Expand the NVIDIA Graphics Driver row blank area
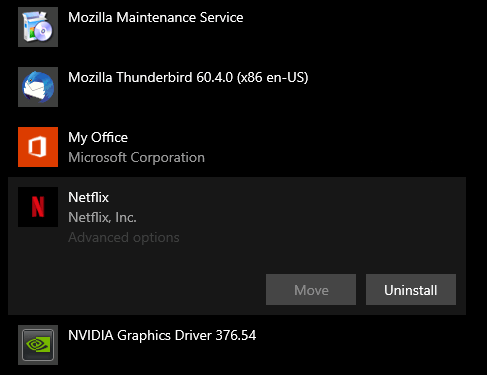The width and height of the screenshot is (487, 375). point(367,345)
